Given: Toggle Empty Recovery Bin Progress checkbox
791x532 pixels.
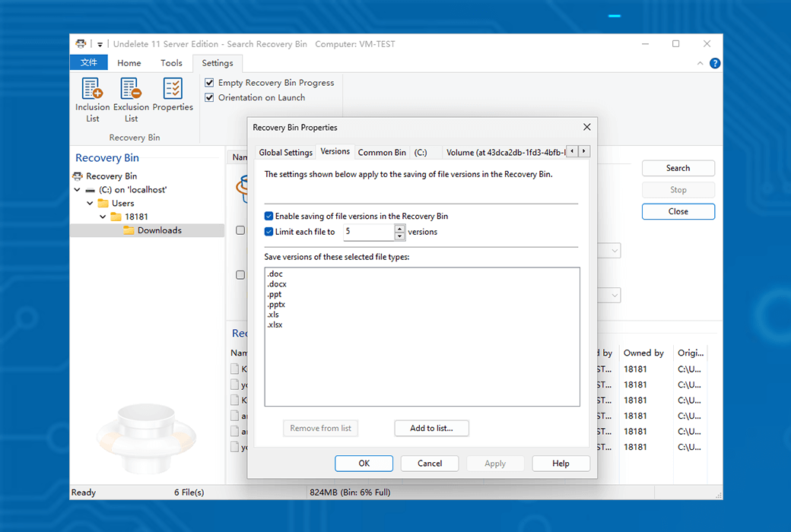Looking at the screenshot, I should point(210,82).
